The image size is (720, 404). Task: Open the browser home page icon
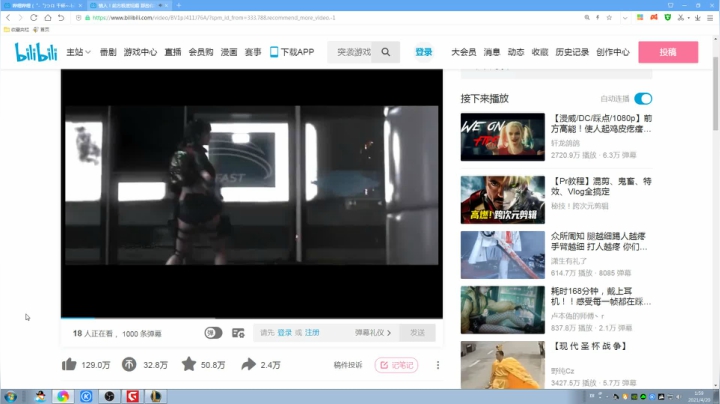click(48, 17)
